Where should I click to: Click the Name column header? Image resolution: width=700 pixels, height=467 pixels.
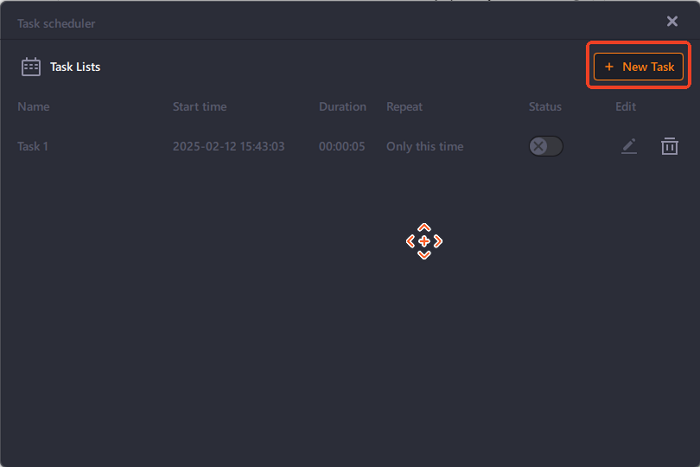click(33, 107)
